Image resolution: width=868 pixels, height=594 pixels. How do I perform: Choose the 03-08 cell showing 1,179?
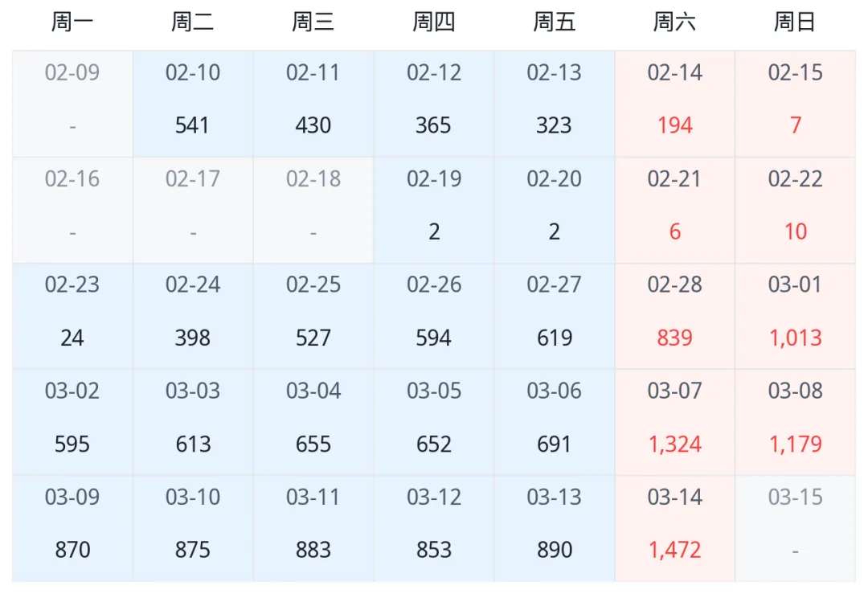(796, 422)
